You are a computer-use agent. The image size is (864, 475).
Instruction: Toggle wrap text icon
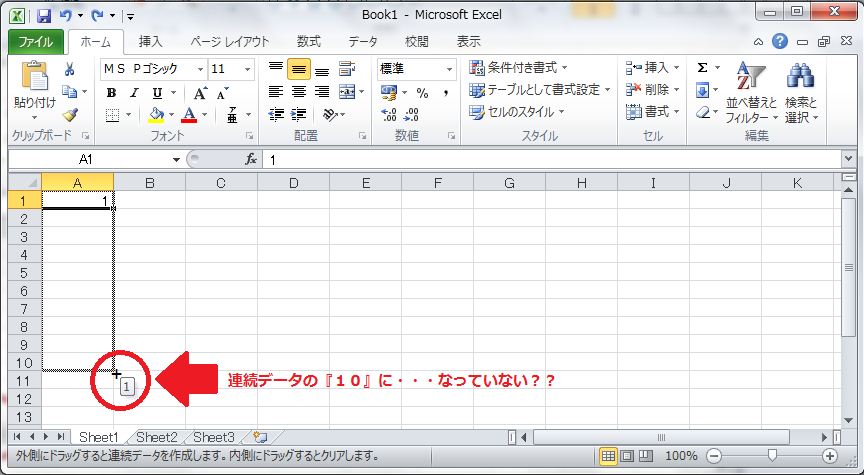[347, 69]
